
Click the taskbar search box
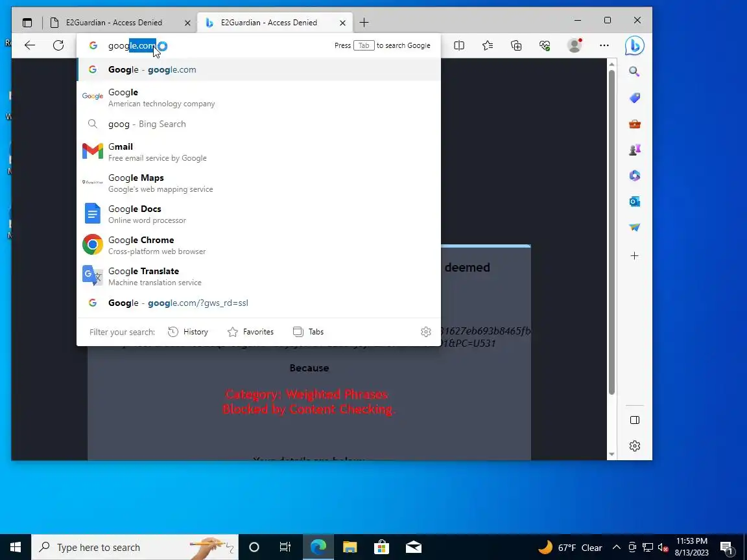[x=135, y=547]
